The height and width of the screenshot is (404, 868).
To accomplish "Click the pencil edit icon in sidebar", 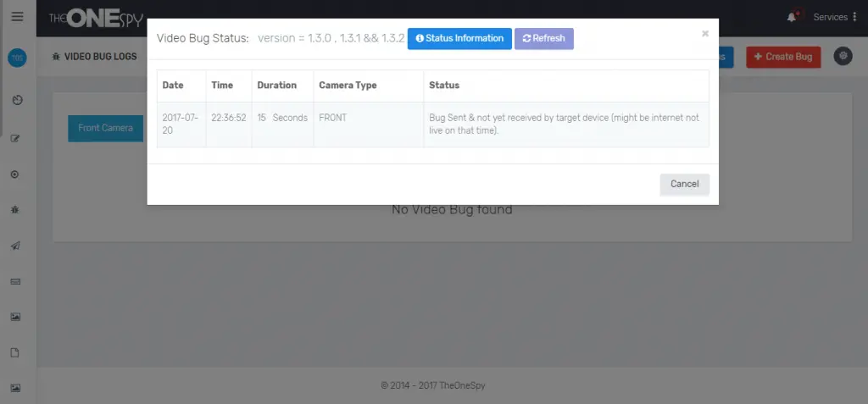I will (16, 138).
